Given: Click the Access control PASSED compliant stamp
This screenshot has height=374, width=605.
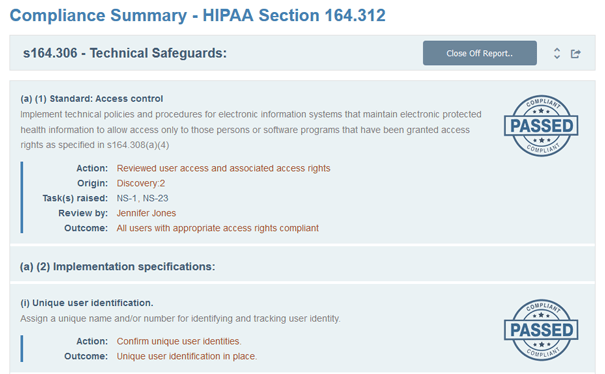Looking at the screenshot, I should pos(541,126).
